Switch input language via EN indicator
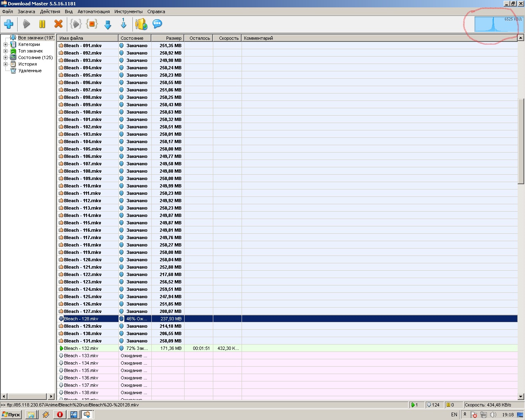 pos(454,415)
